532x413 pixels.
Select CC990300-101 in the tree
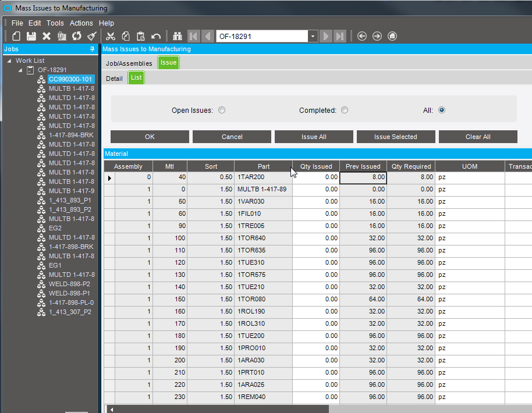coord(70,79)
